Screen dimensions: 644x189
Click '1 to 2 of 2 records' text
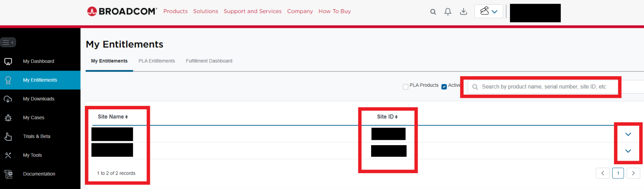pyautogui.click(x=116, y=173)
